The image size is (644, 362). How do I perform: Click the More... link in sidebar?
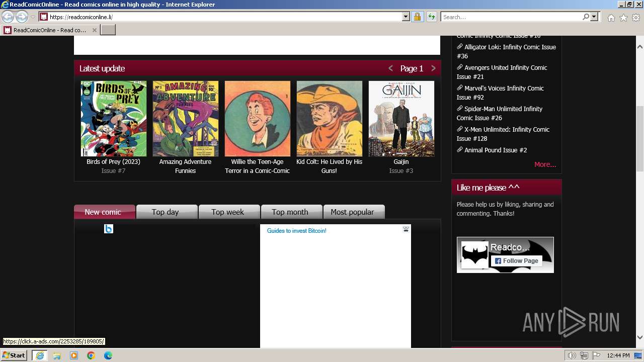pos(545,164)
